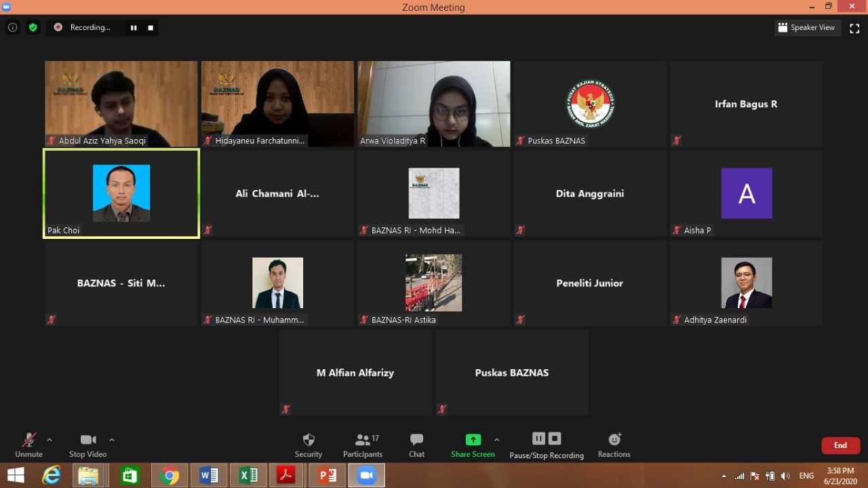This screenshot has width=868, height=488.
Task: Expand audio options arrow beside Unmute
Action: pyautogui.click(x=50, y=440)
